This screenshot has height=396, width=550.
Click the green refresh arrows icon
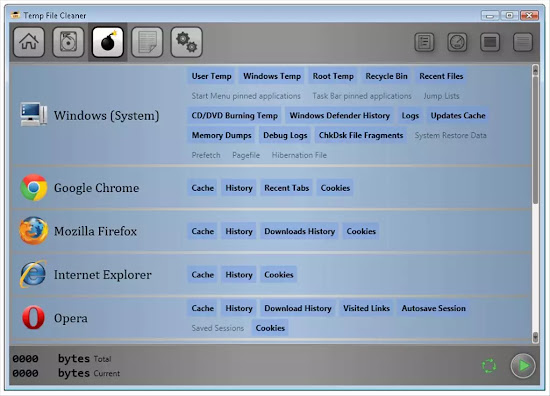[x=489, y=366]
